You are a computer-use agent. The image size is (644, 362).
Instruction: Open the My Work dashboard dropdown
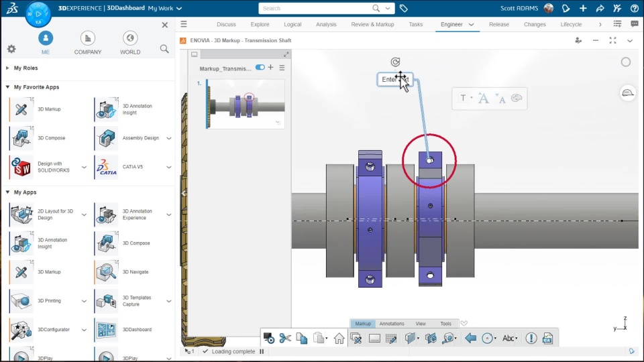point(179,8)
